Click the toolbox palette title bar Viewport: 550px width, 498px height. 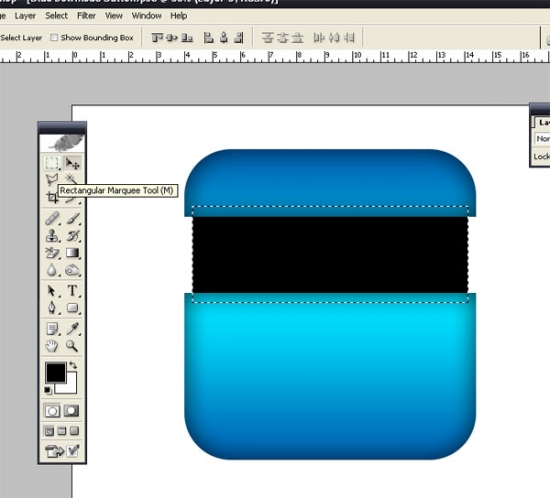(x=62, y=128)
